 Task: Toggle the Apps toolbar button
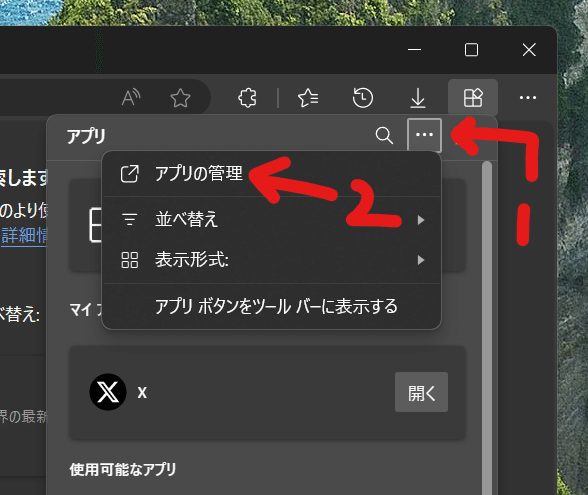click(473, 98)
